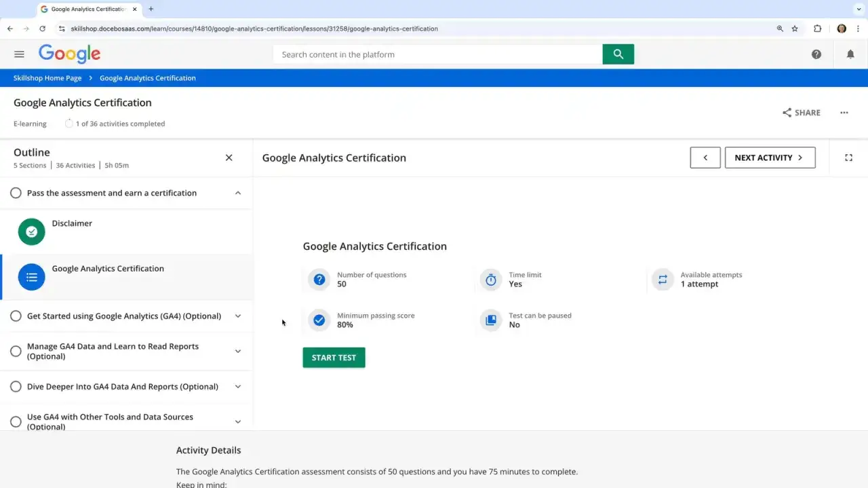This screenshot has height=488, width=868.
Task: Close the Outline panel
Action: [229, 157]
